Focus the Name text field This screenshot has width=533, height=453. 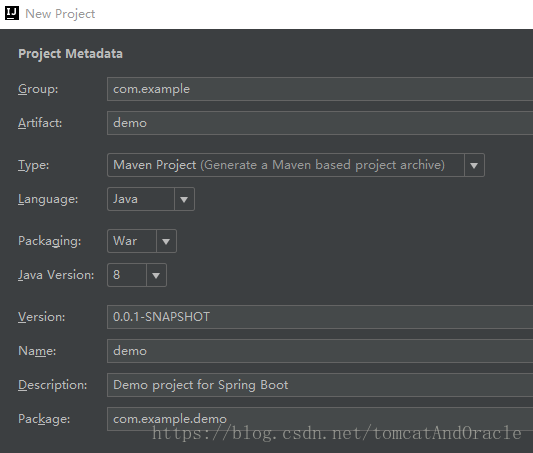pos(320,351)
